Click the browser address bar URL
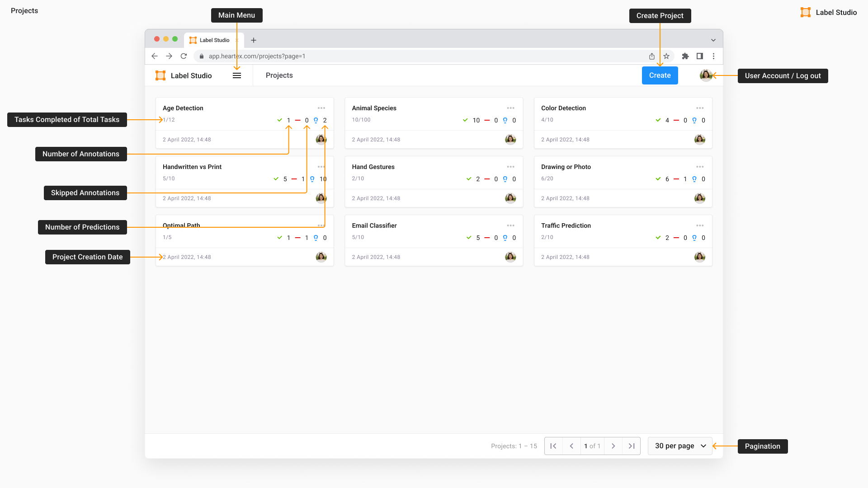 point(257,56)
